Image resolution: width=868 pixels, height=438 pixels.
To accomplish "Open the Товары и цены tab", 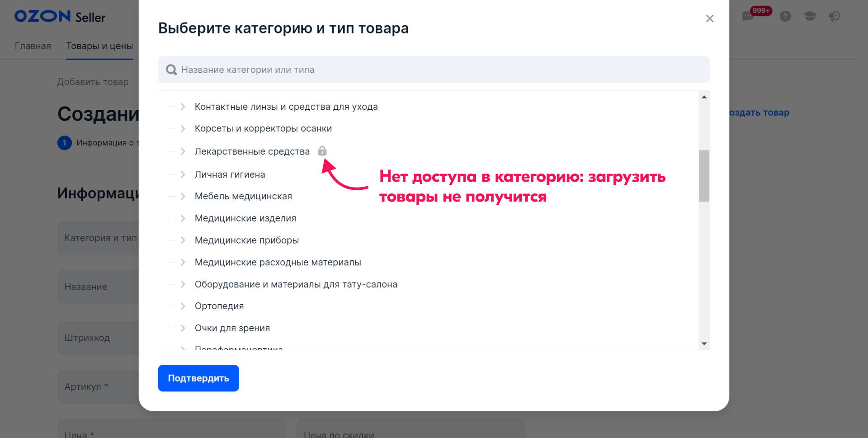I will pos(99,46).
